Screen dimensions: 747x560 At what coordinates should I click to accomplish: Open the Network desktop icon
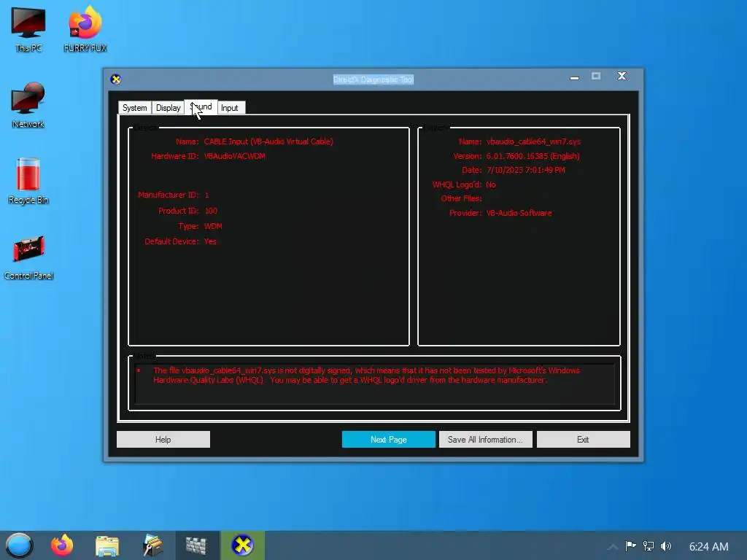[28, 105]
